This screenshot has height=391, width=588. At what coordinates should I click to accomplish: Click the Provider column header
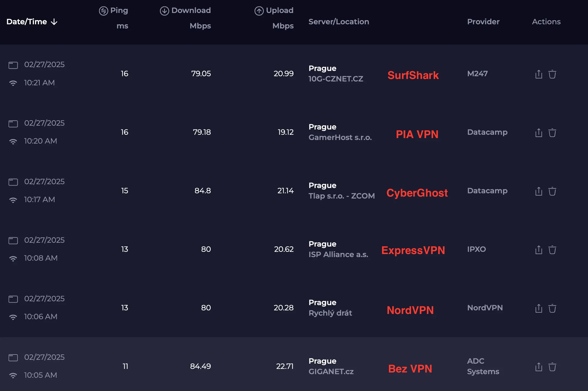click(483, 22)
